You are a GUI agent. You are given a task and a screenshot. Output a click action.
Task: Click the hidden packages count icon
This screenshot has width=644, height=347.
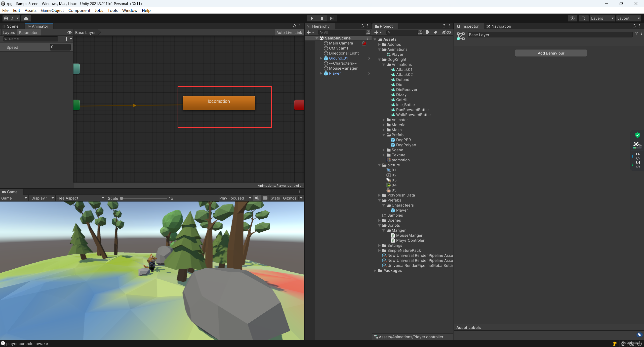[x=447, y=32]
